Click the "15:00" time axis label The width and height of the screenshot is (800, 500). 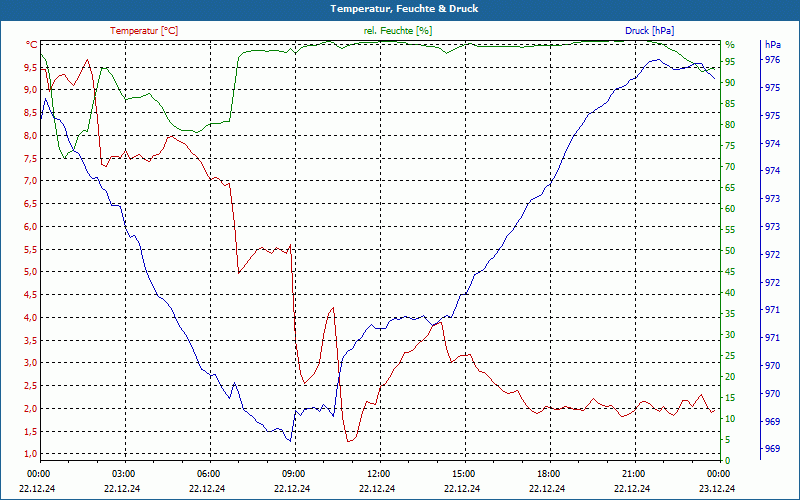point(464,474)
